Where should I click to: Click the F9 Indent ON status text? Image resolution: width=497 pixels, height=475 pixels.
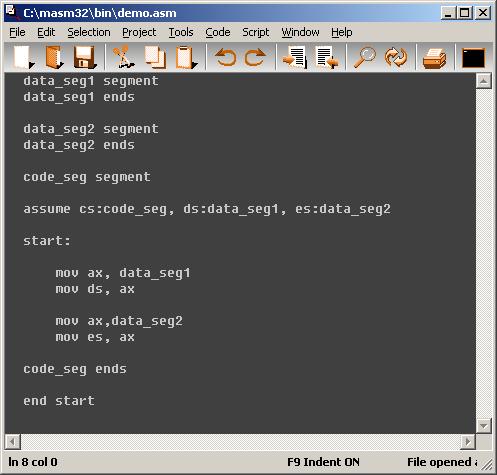[323, 462]
